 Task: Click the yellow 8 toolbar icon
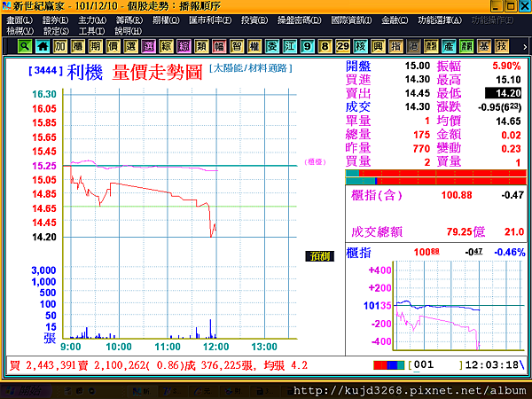coord(325,46)
